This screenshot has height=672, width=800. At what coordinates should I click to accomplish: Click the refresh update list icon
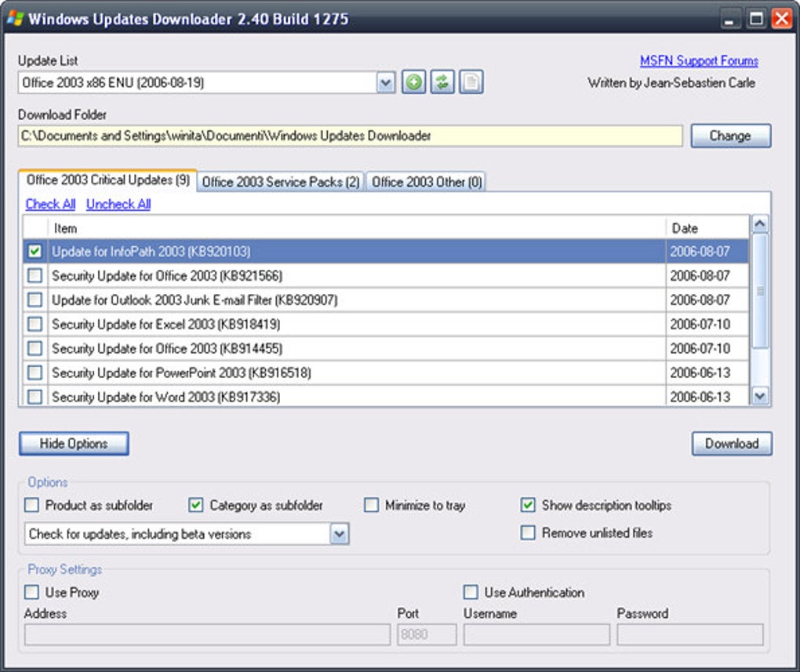pyautogui.click(x=442, y=82)
